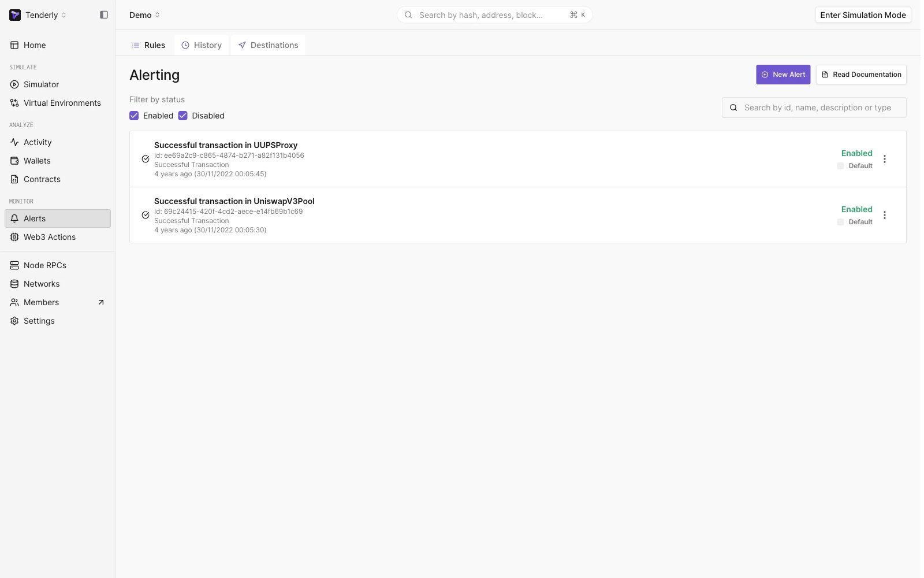924x578 pixels.
Task: Open the Activity section
Action: tap(58, 142)
